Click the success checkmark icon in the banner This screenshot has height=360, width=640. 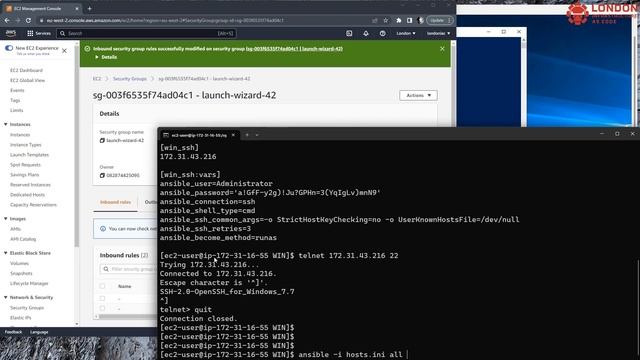(x=87, y=49)
